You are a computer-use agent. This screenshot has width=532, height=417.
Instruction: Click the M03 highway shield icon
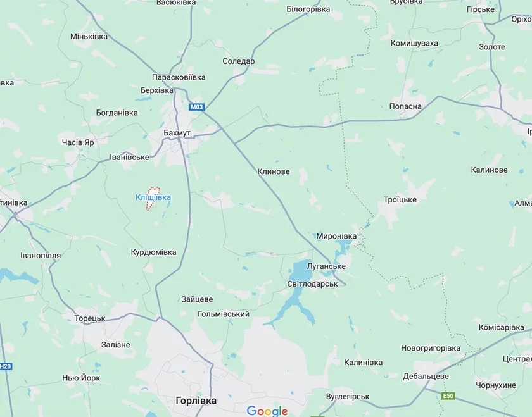click(196, 107)
